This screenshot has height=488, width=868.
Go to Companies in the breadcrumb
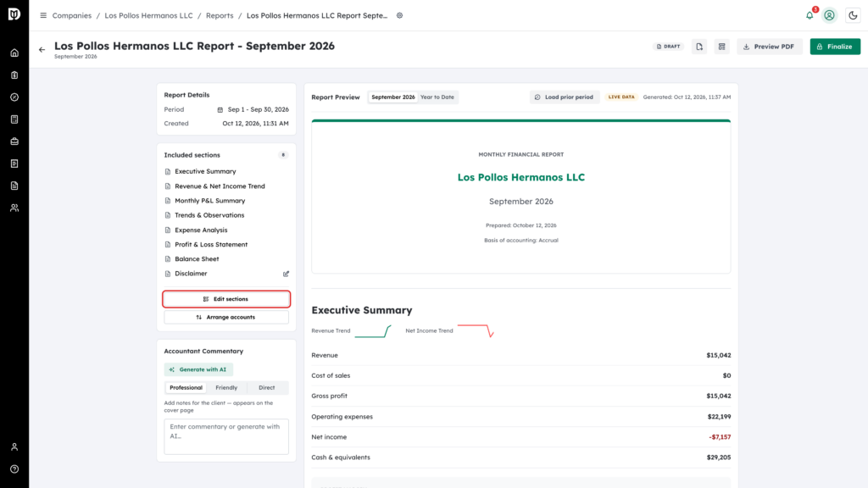point(72,15)
